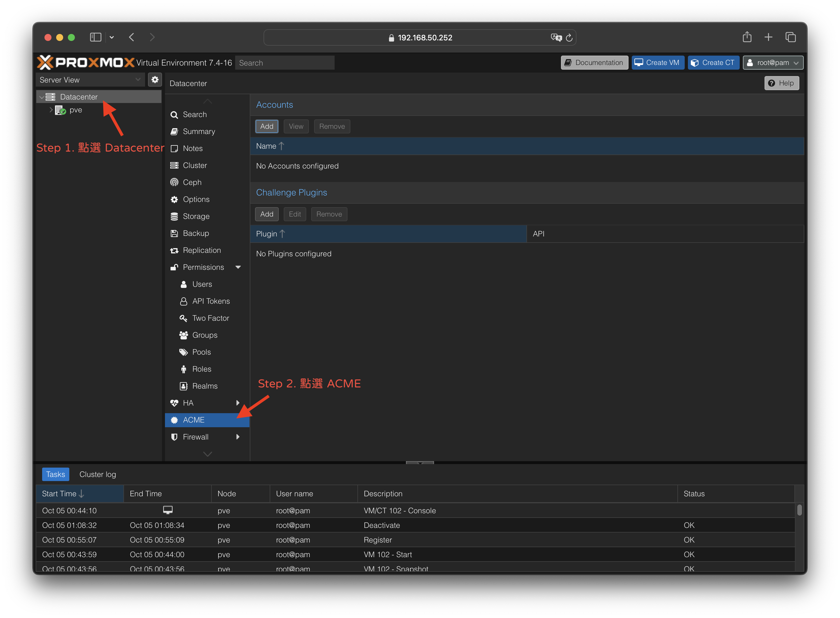Select Two Factor in Permissions
Screen dimensions: 840x618
click(x=211, y=318)
